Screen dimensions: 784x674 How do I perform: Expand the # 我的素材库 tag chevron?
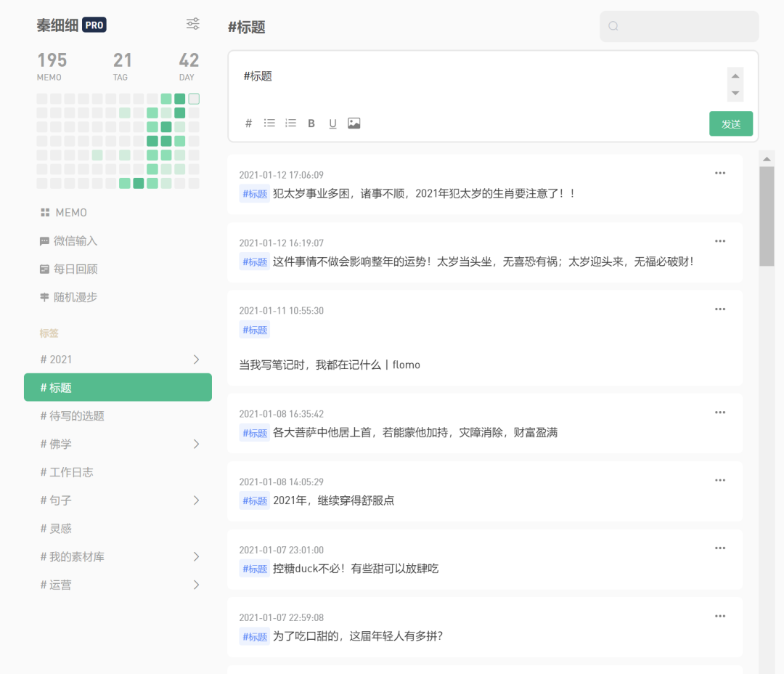pyautogui.click(x=196, y=556)
